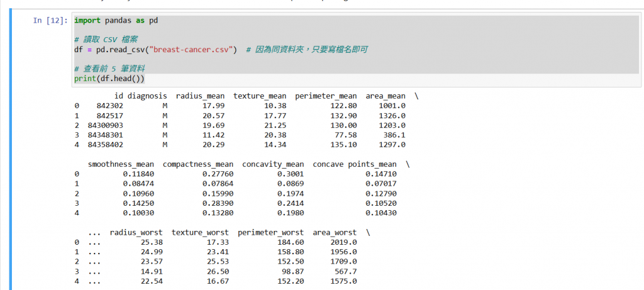This screenshot has height=290, width=644.
Task: Click the texture_mean column header
Action: [x=260, y=96]
